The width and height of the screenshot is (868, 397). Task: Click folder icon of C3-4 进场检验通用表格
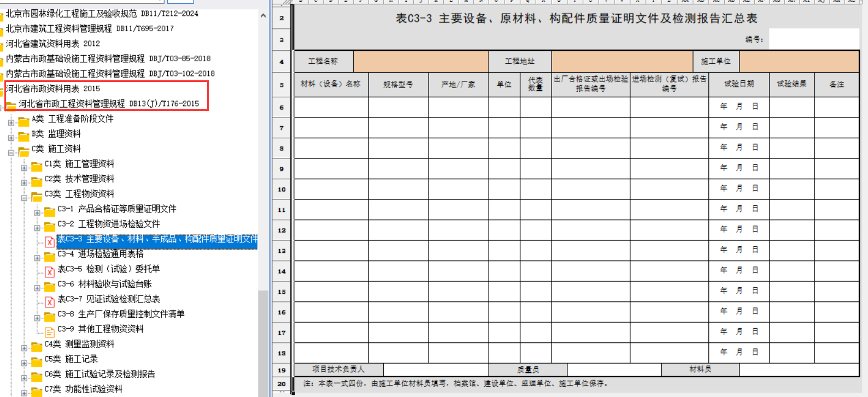coord(50,256)
